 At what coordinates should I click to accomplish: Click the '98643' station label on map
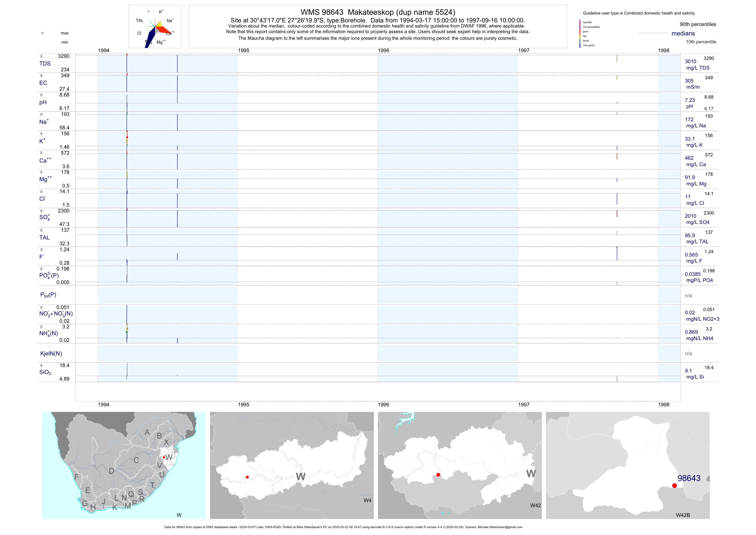(689, 478)
